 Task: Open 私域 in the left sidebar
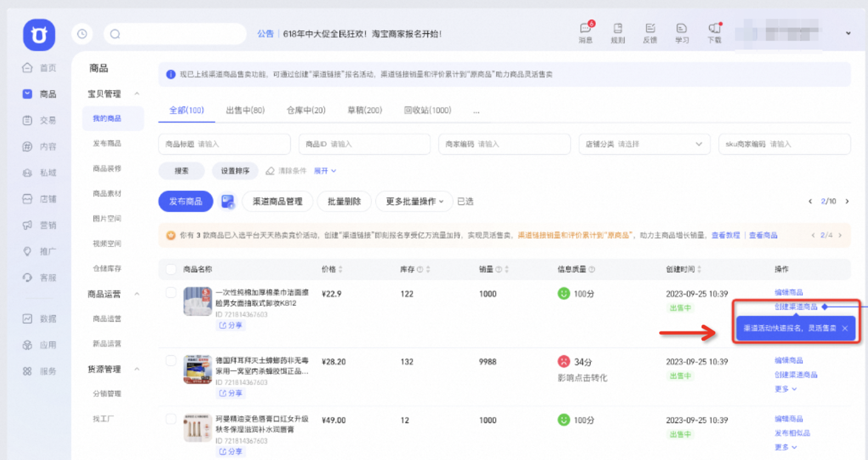pyautogui.click(x=40, y=173)
